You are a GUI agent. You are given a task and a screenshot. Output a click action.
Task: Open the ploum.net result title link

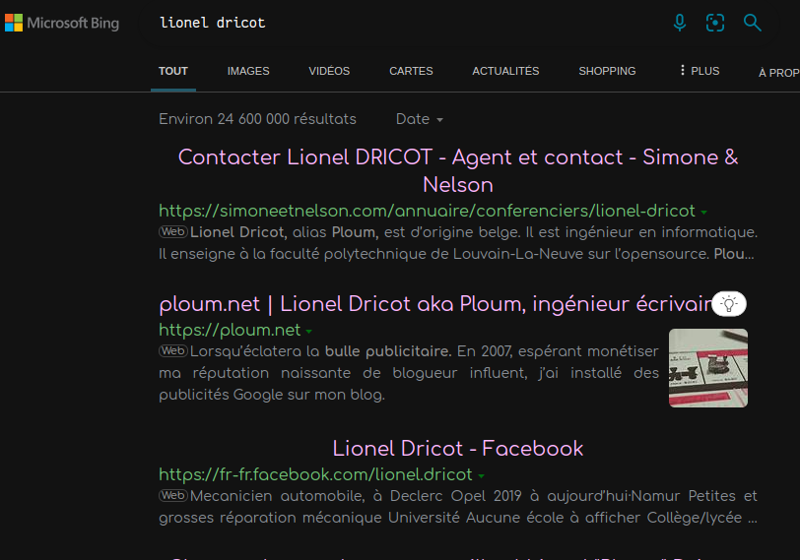(x=435, y=304)
